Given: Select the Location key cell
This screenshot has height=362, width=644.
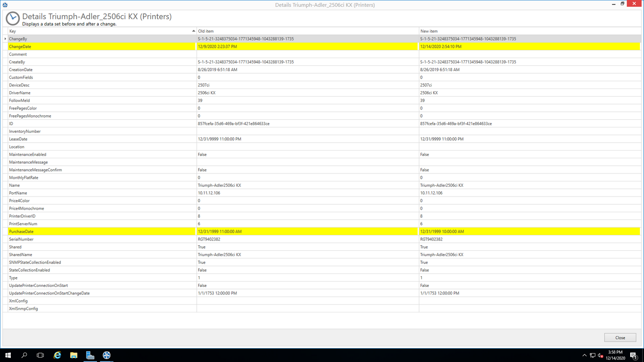Looking at the screenshot, I should [x=102, y=147].
